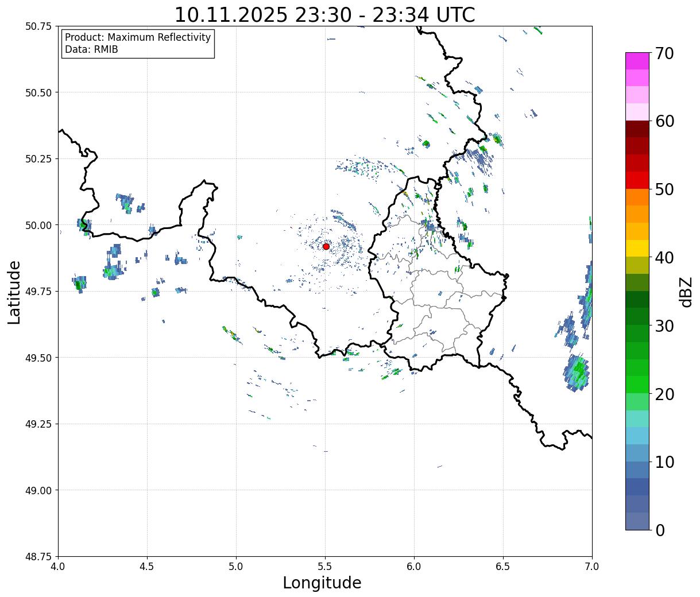Click the plot title showing 10.11.2025 date
This screenshot has height=597, width=700.
tap(324, 14)
